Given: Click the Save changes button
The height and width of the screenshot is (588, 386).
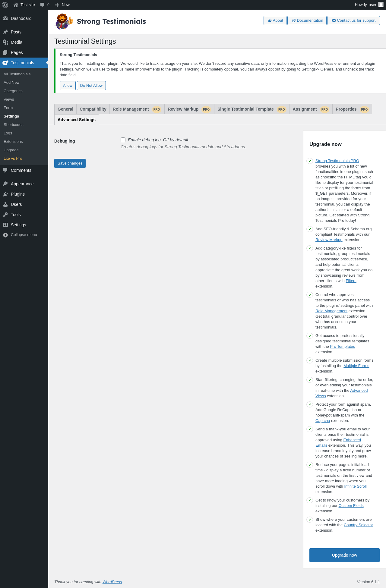Looking at the screenshot, I should 70,163.
